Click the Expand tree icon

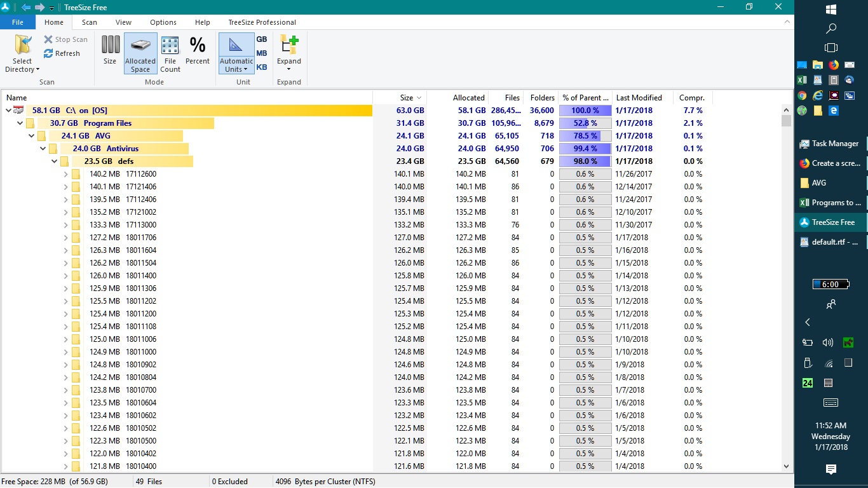tap(289, 46)
